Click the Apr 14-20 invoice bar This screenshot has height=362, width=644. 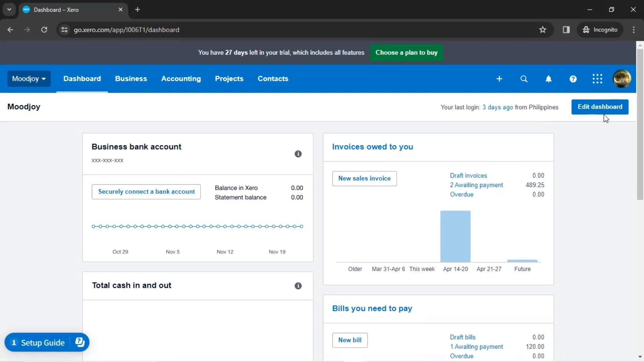pyautogui.click(x=455, y=236)
